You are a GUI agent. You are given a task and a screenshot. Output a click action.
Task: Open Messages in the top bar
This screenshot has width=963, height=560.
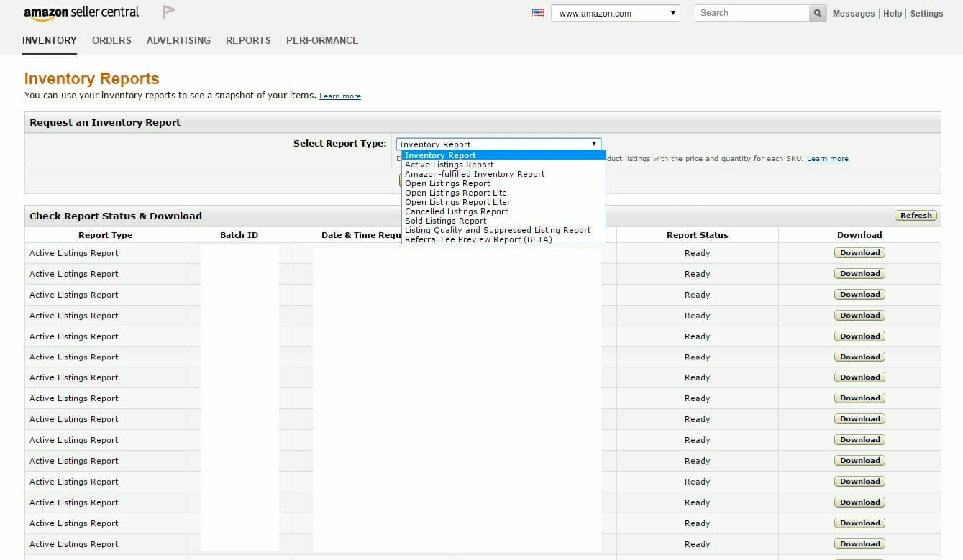pyautogui.click(x=853, y=13)
